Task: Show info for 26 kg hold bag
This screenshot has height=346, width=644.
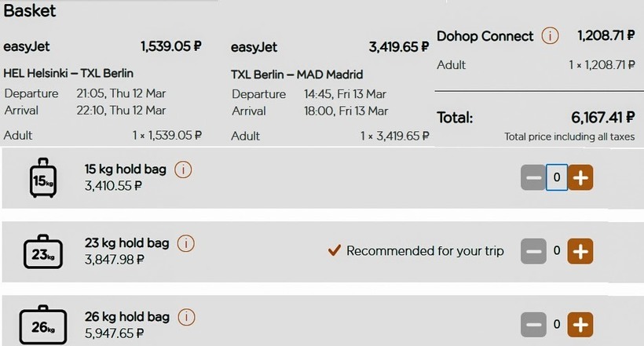Action: [186, 317]
